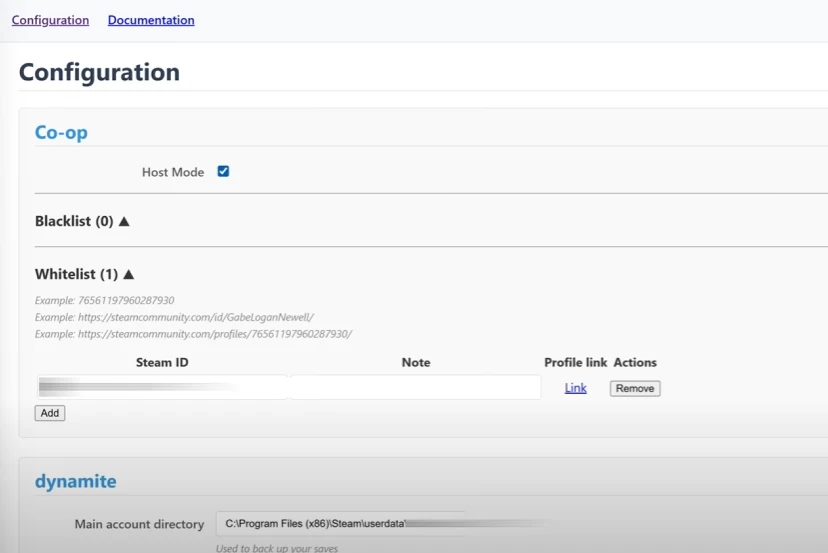Focus the Steam ID input field
Viewport: 828px width, 553px height.
click(x=161, y=387)
